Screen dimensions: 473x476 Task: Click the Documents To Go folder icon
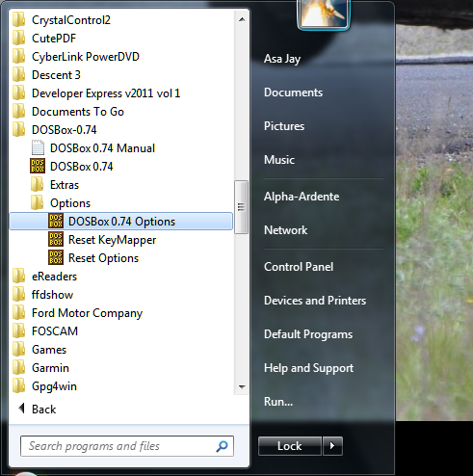coord(18,112)
